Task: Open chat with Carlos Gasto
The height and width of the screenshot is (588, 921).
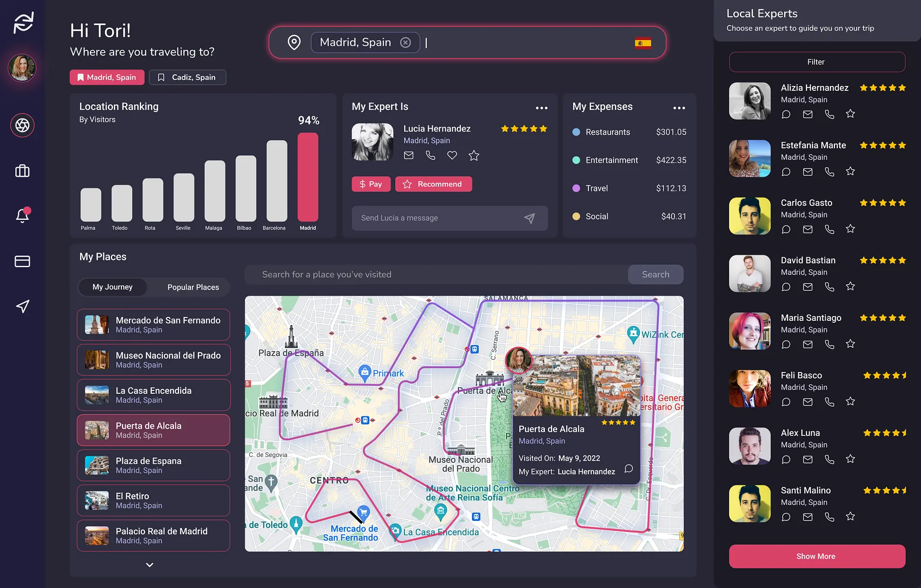Action: pos(786,229)
